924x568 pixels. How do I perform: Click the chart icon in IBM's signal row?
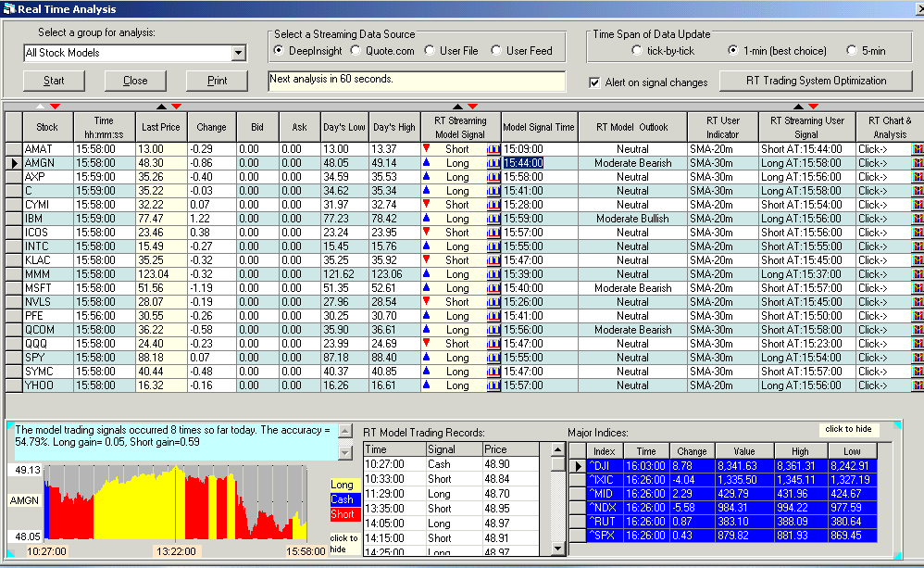[493, 219]
